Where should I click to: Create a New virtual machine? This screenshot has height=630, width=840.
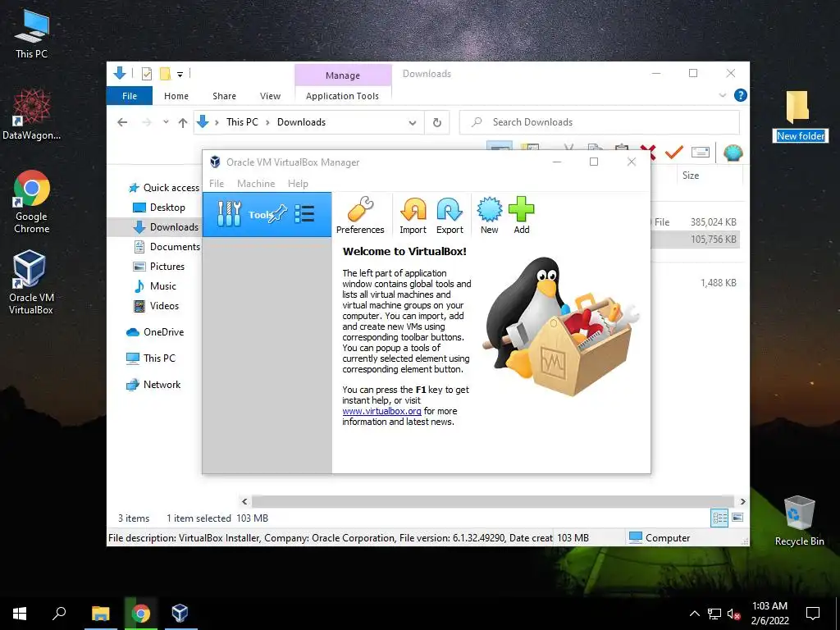(489, 216)
